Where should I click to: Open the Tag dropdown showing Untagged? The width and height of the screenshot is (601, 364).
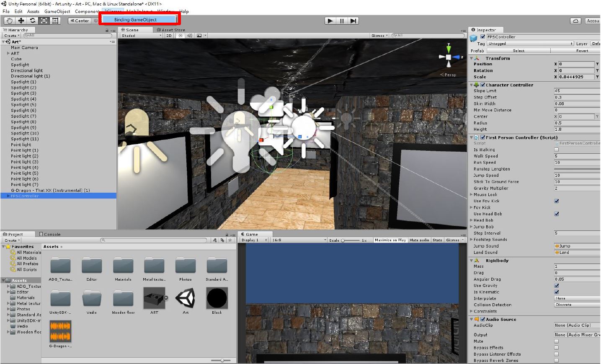(x=530, y=44)
